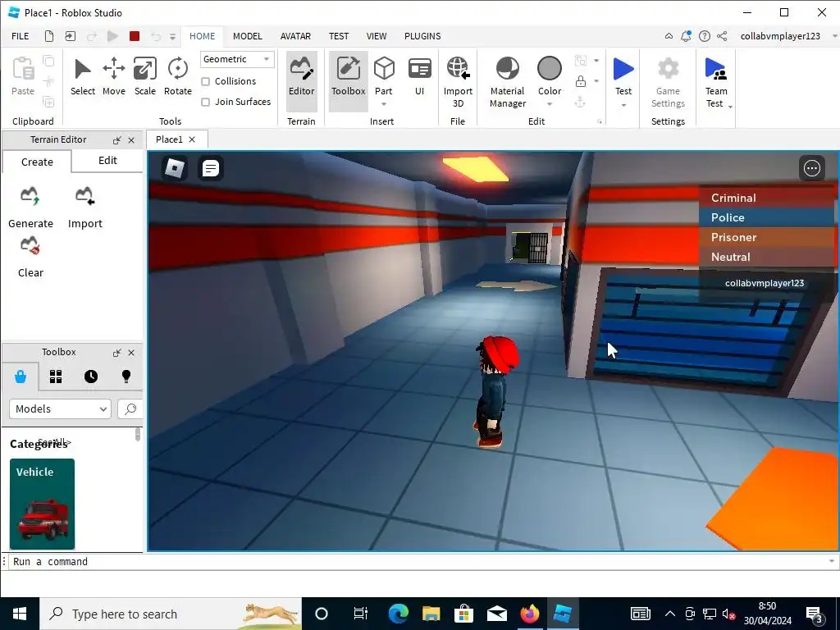The image size is (840, 630).
Task: Open the Toolbox Marketplace tab
Action: point(21,377)
